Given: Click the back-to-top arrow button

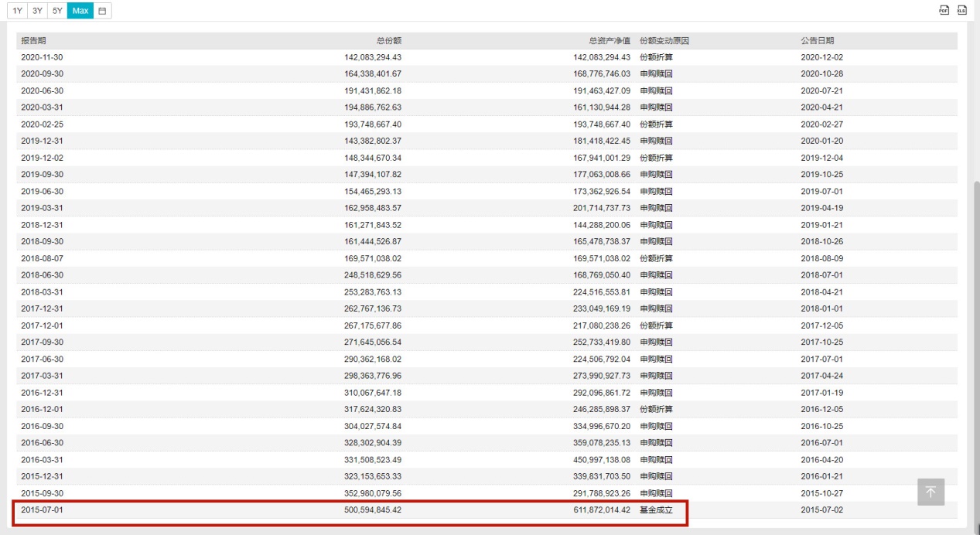Looking at the screenshot, I should (x=930, y=492).
